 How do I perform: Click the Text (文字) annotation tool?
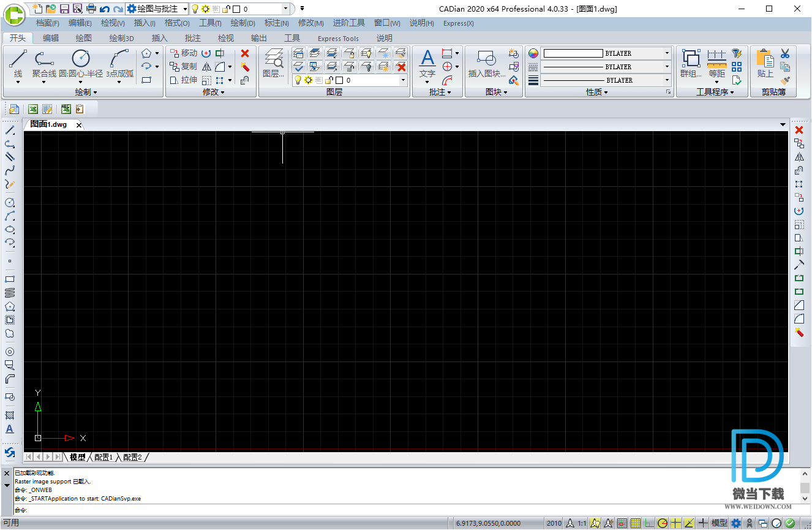click(427, 60)
